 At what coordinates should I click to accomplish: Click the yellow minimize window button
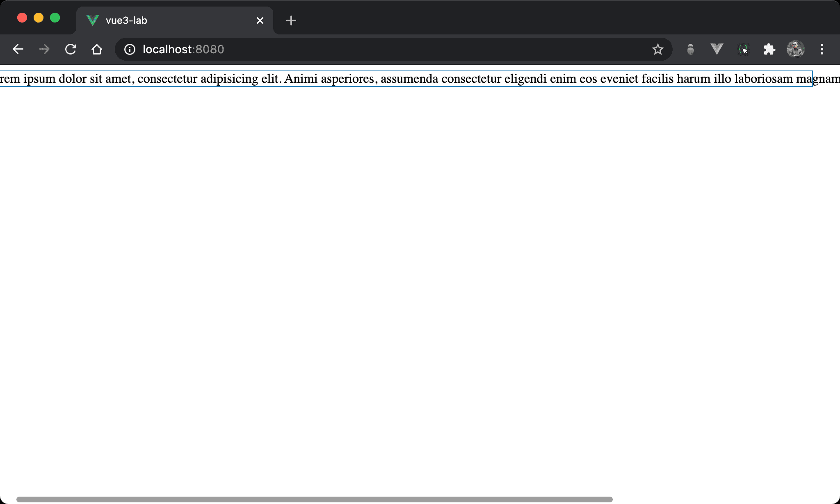(39, 18)
